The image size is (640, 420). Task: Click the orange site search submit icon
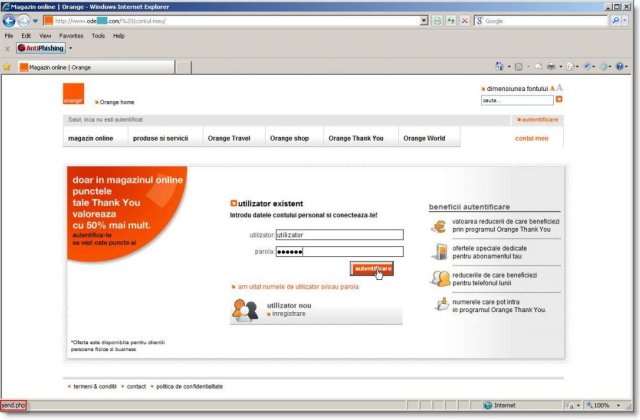tap(559, 99)
